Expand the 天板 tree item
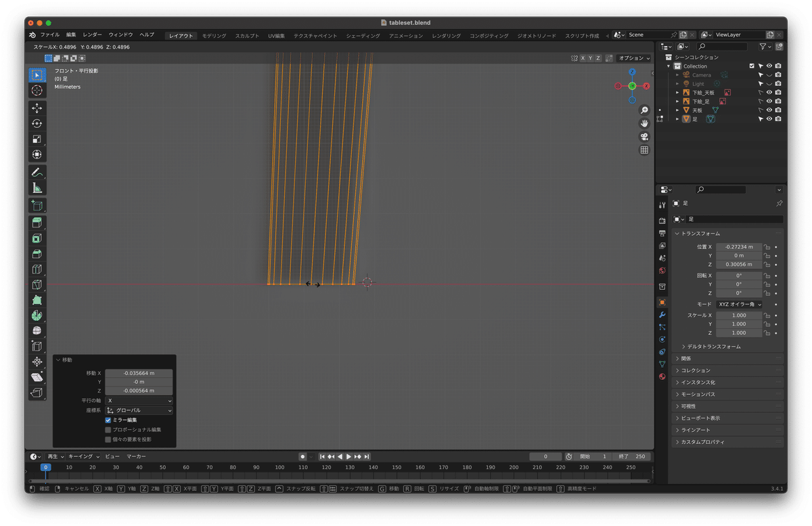The width and height of the screenshot is (812, 526). pyautogui.click(x=677, y=110)
